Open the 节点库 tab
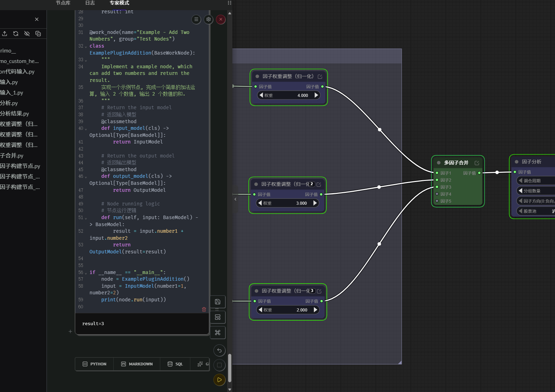 (63, 3)
